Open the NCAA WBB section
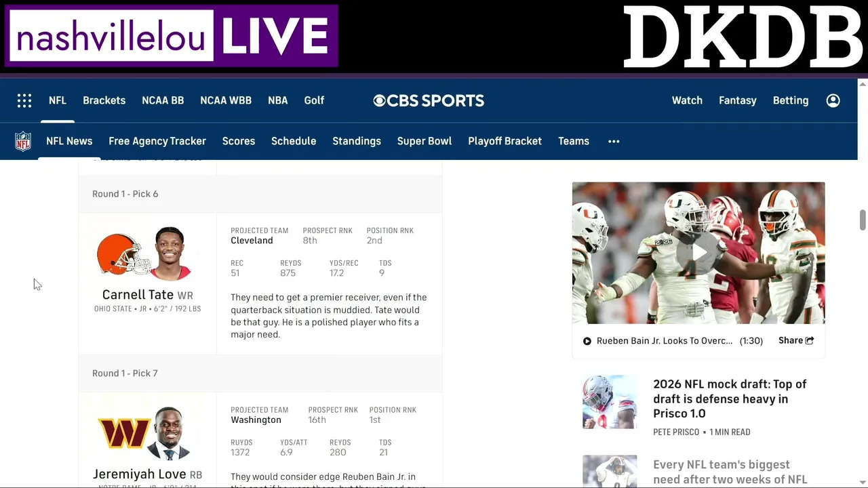868x488 pixels. pyautogui.click(x=226, y=100)
